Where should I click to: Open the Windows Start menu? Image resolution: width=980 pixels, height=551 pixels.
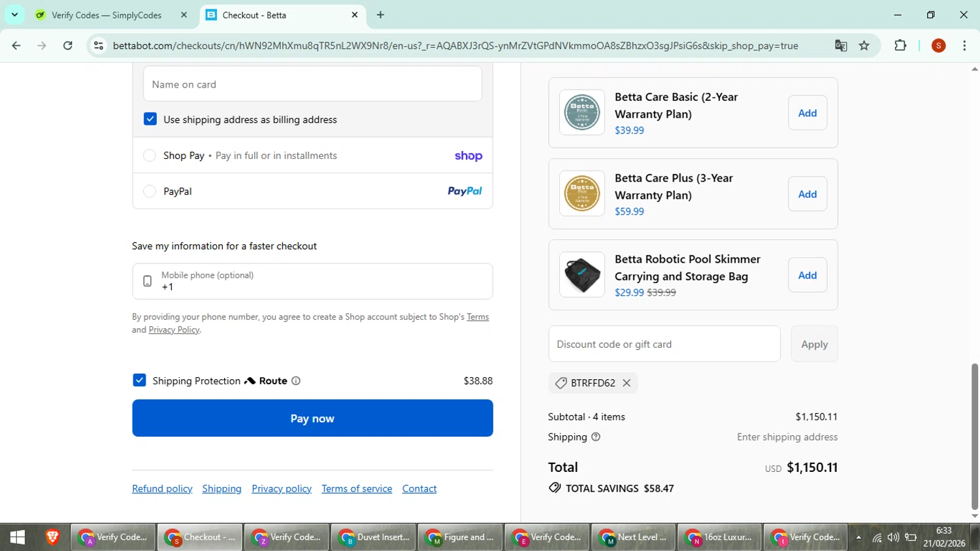click(x=18, y=537)
